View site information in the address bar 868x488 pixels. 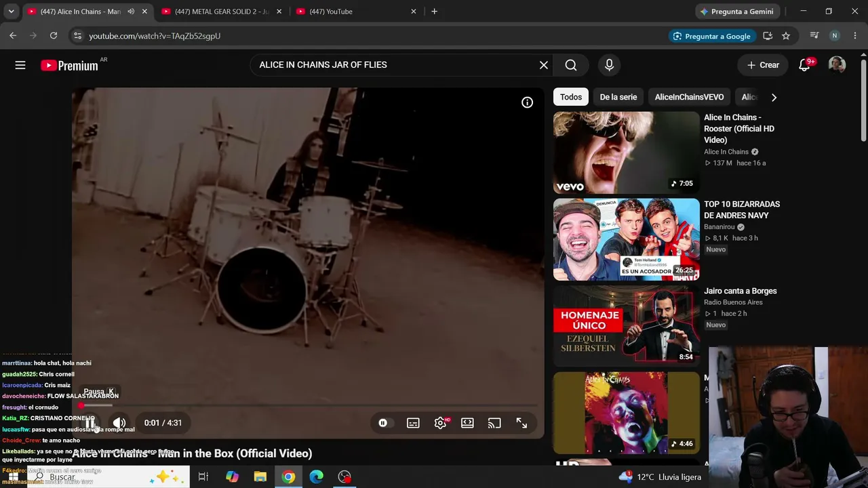pos(77,36)
